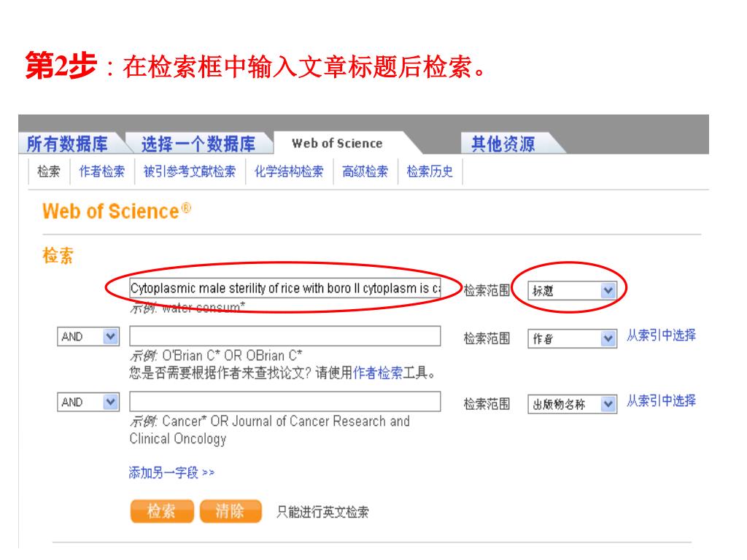
Task: Open 被引参考文献检索 sub-tab
Action: click(190, 171)
